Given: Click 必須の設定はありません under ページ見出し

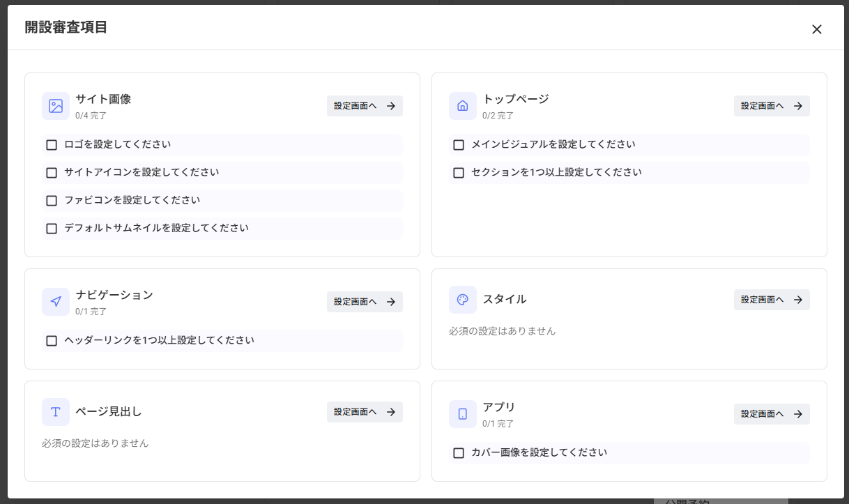Looking at the screenshot, I should (x=95, y=443).
